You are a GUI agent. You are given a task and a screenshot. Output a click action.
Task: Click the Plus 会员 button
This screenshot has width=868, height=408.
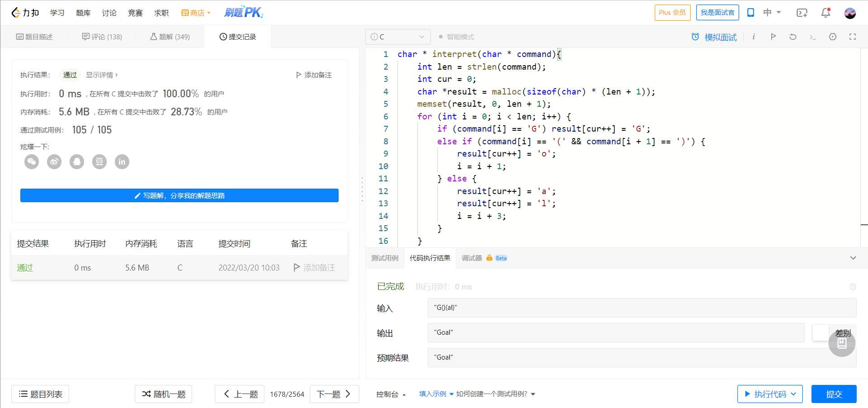tap(672, 13)
